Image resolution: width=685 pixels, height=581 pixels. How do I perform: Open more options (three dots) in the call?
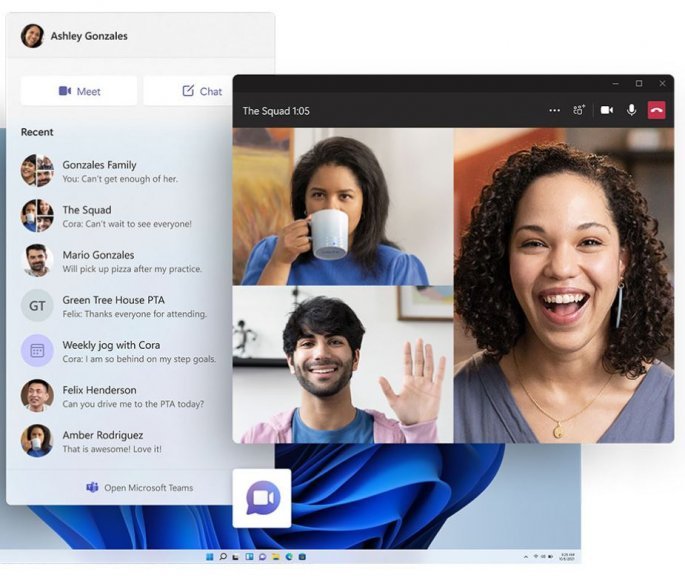(554, 110)
